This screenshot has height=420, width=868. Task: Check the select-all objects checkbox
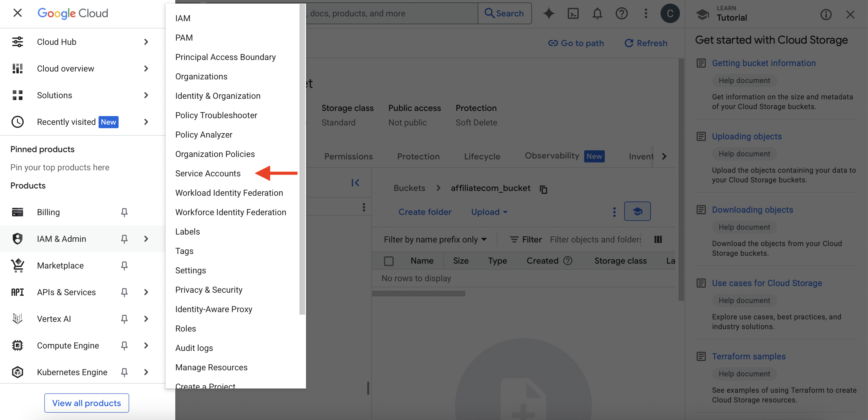click(x=389, y=261)
